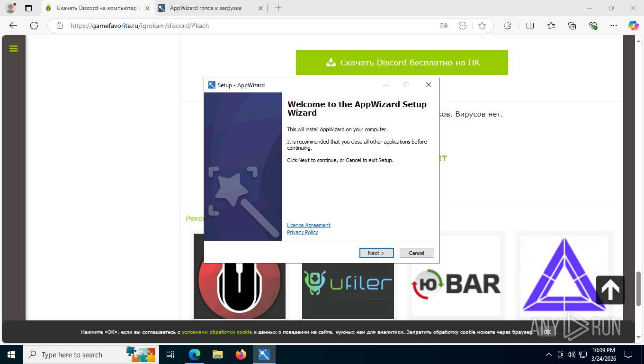The width and height of the screenshot is (644, 364).
Task: Switch to the Discord download tab
Action: click(x=97, y=8)
